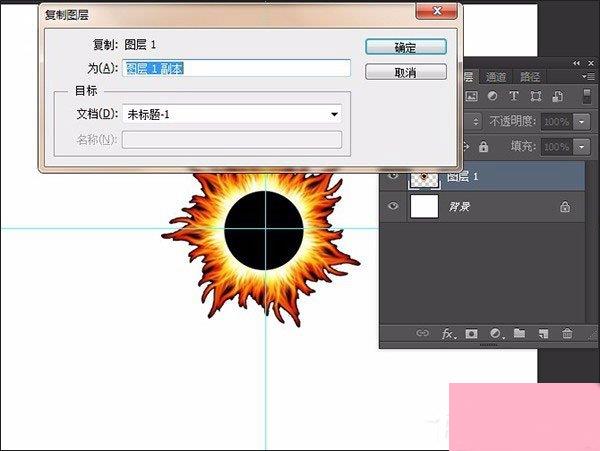Image resolution: width=600 pixels, height=451 pixels.
Task: Click the new group folder icon
Action: pyautogui.click(x=519, y=333)
